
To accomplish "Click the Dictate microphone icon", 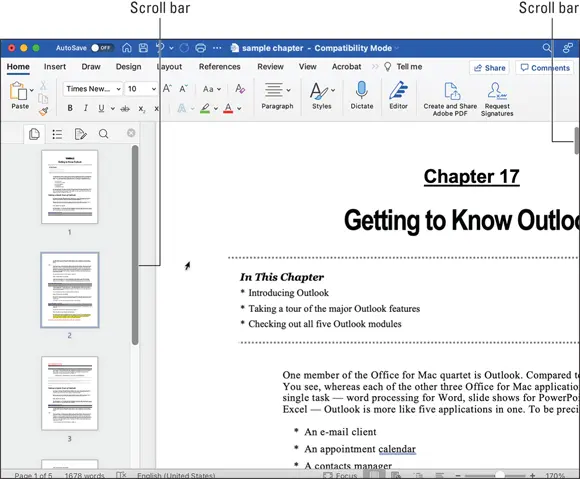I will click(x=361, y=90).
